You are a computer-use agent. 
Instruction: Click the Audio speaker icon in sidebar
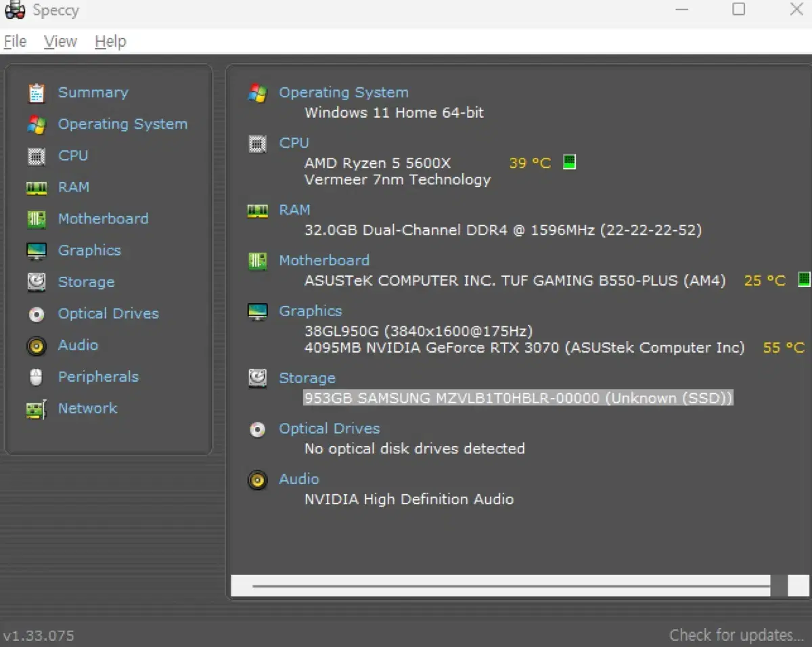37,346
